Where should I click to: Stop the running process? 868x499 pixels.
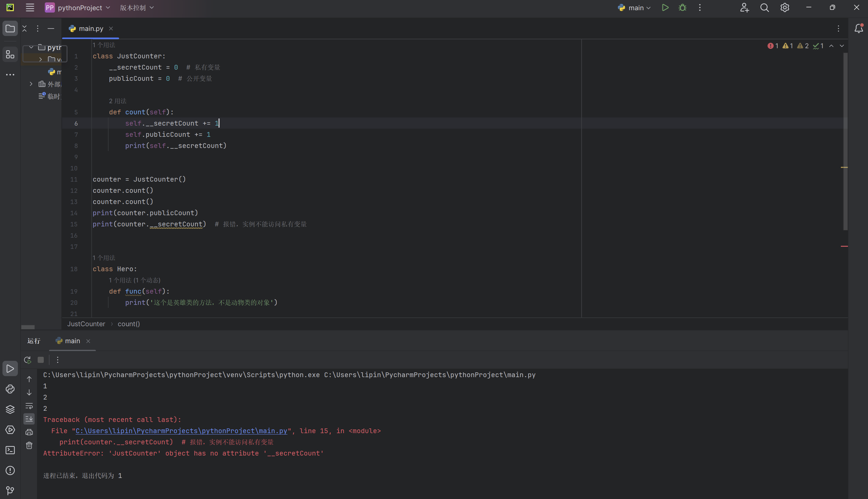click(x=41, y=359)
